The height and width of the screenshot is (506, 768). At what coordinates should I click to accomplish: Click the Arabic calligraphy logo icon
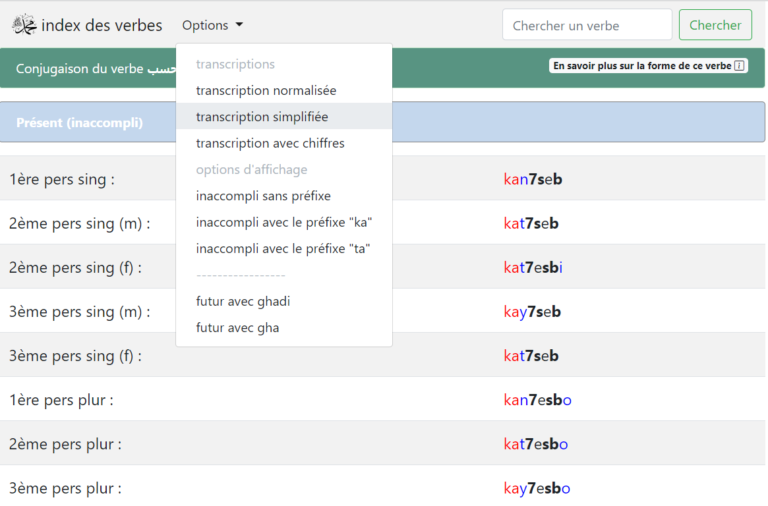(24, 25)
